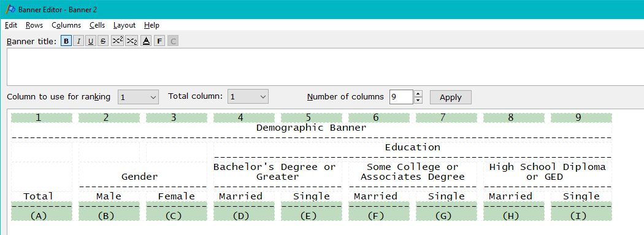Open the Layout menu
Image resolution: width=644 pixels, height=235 pixels.
click(x=125, y=25)
